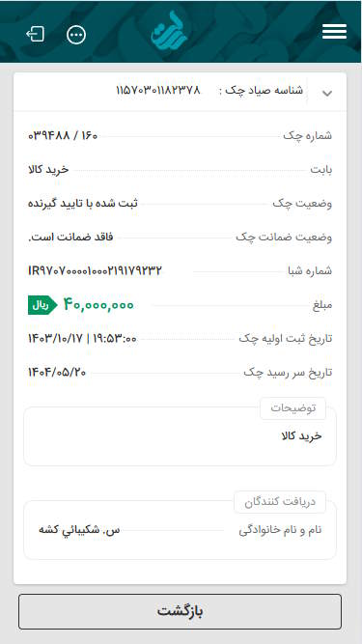Click the خرید کالا value beside بابت
Screen dimensions: 362x644
(x=48, y=169)
